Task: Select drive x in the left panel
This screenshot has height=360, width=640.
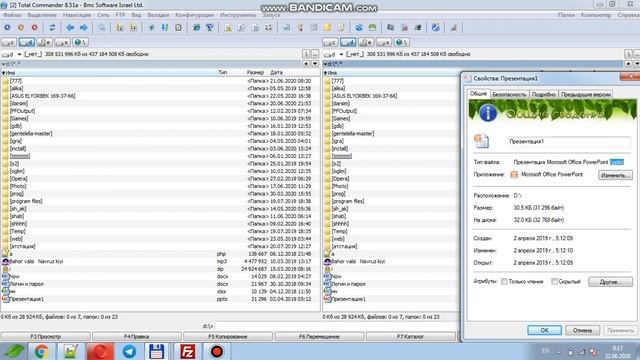Action: pyautogui.click(x=62, y=42)
